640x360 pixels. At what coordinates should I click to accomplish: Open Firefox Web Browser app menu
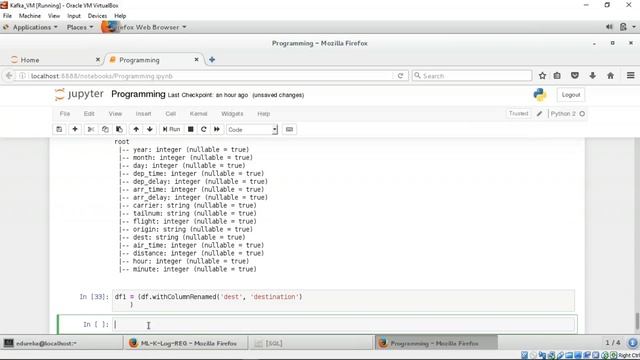tap(144, 27)
